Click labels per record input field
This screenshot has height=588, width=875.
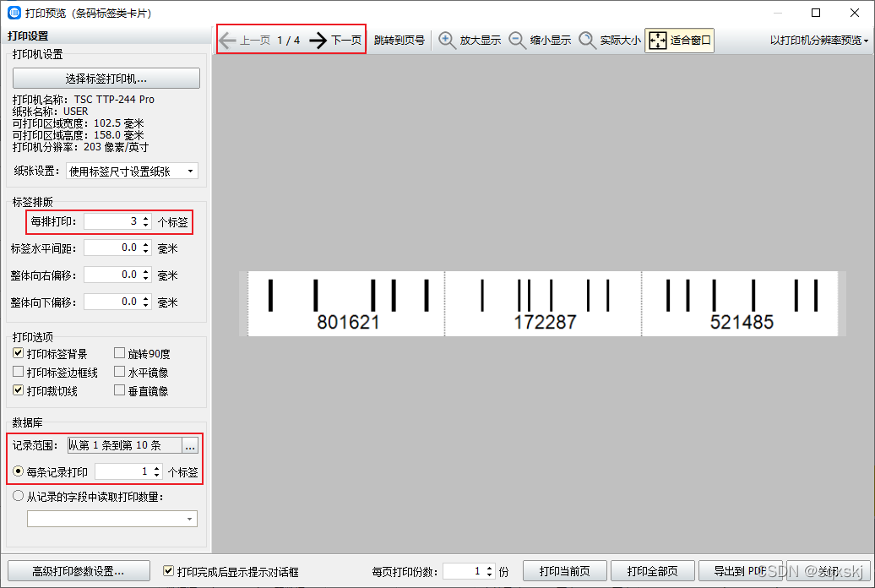pos(123,472)
